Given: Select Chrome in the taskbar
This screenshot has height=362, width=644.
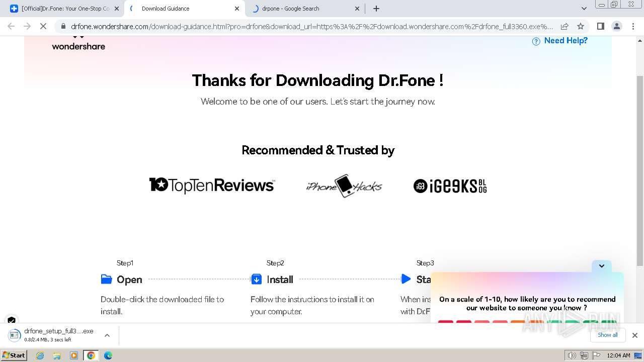Looking at the screenshot, I should 91,355.
